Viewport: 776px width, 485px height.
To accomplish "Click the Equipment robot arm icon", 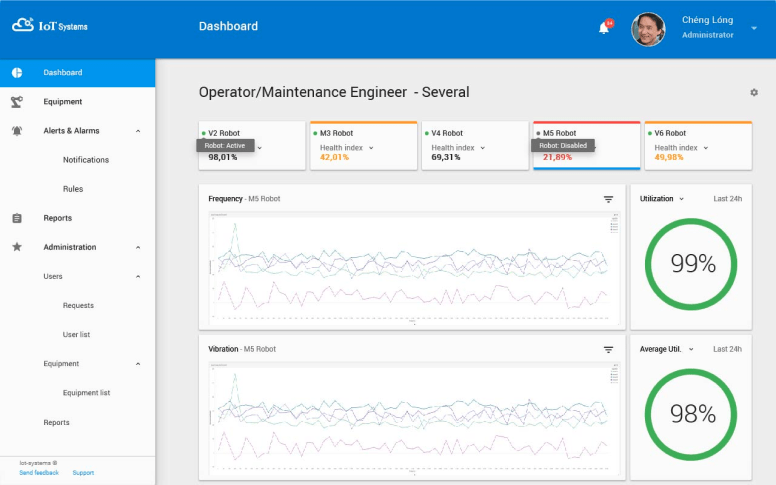I will coord(17,102).
